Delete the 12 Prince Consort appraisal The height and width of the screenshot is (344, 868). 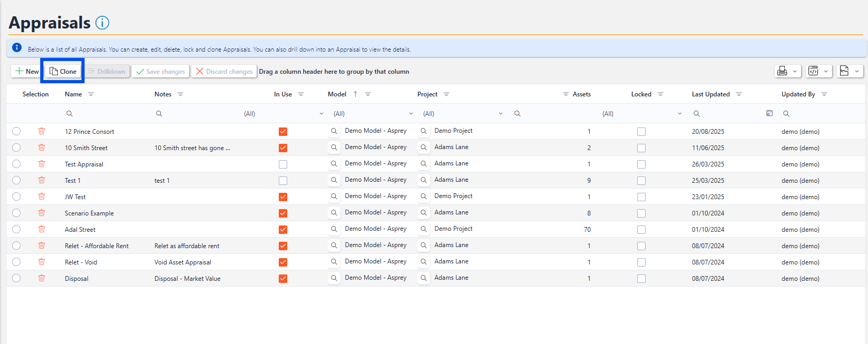tap(42, 131)
